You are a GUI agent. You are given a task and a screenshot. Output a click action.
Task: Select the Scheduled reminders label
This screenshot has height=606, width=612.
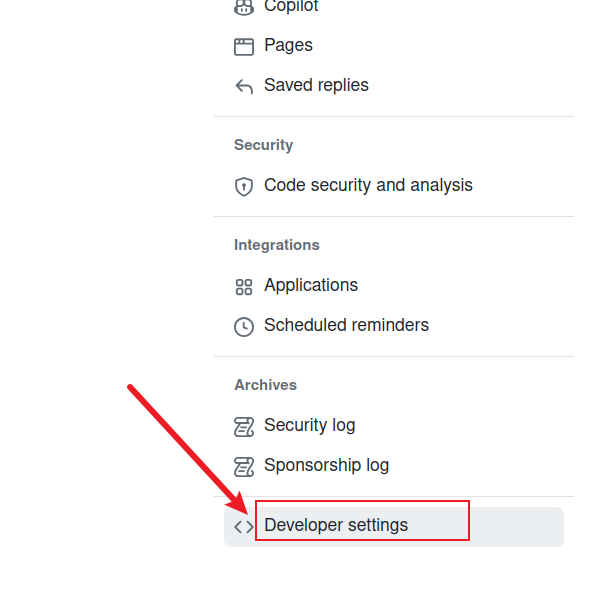[346, 325]
